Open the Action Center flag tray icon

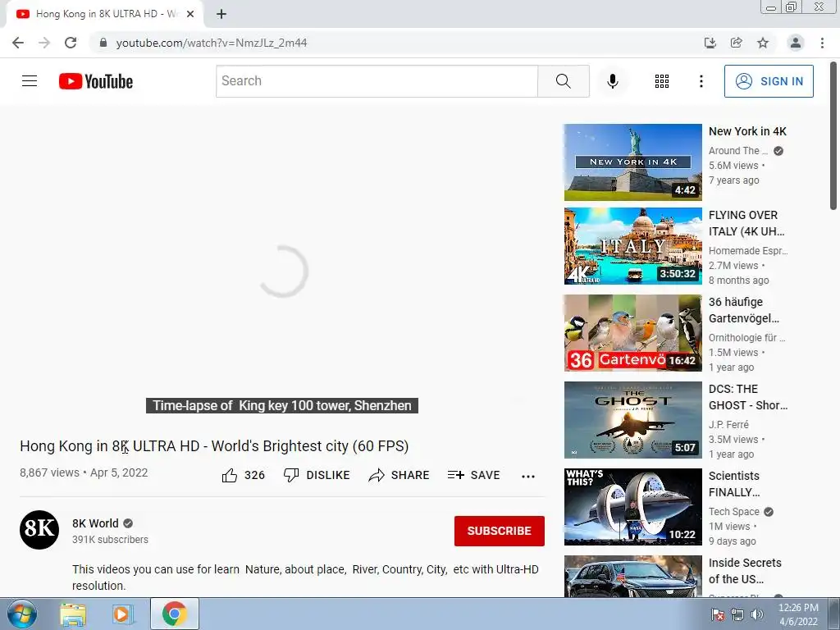tap(718, 614)
